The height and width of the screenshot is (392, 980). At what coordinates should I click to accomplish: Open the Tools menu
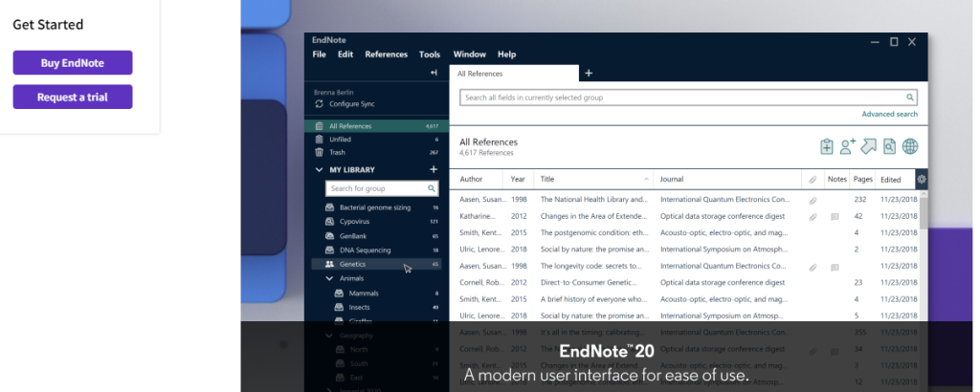pyautogui.click(x=430, y=54)
